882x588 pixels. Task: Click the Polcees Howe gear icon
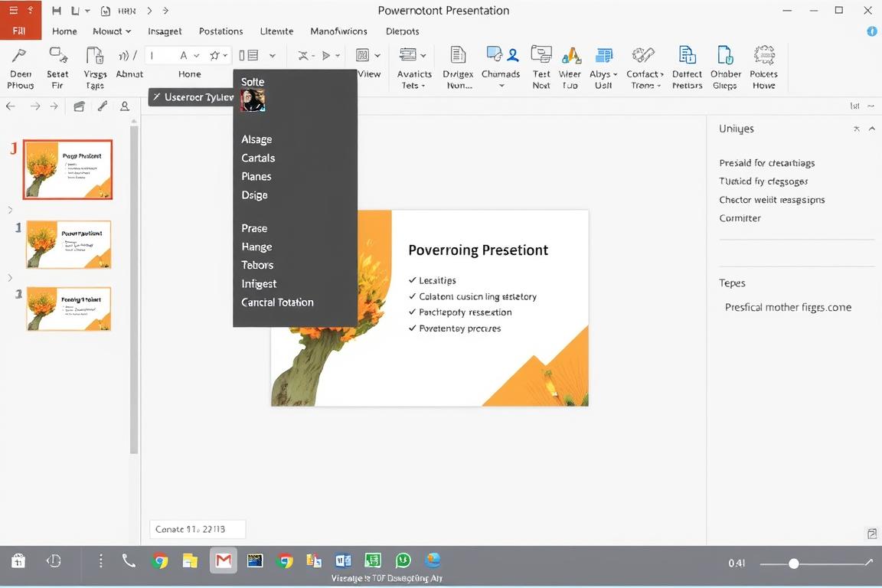pyautogui.click(x=763, y=56)
